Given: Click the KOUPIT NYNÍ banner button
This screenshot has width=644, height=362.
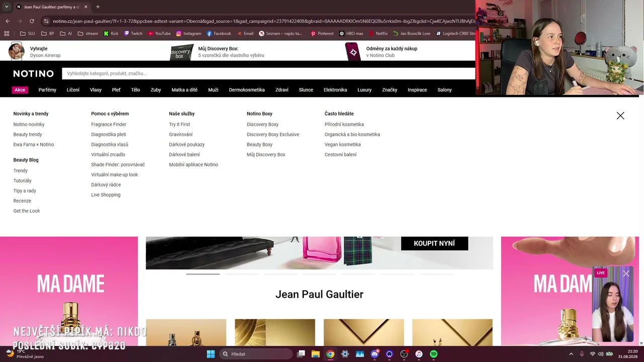Looking at the screenshot, I should tap(434, 243).
